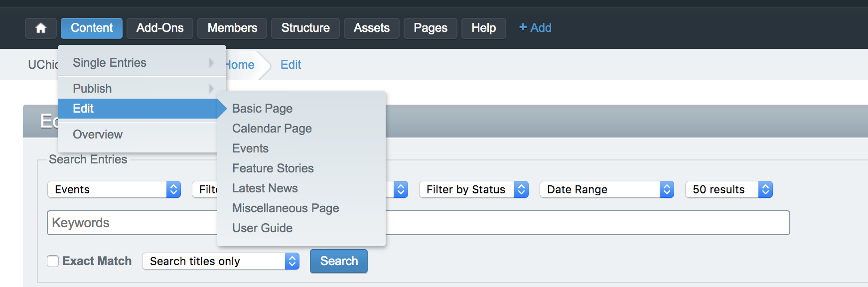
Task: Select Basic Page from Edit submenu
Action: pyautogui.click(x=262, y=109)
